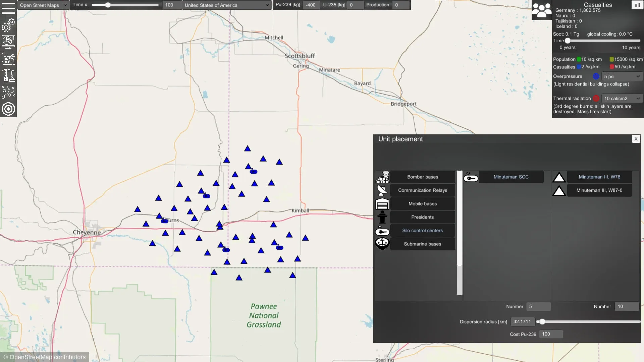Open the 5 psi overpressure dropdown

622,76
